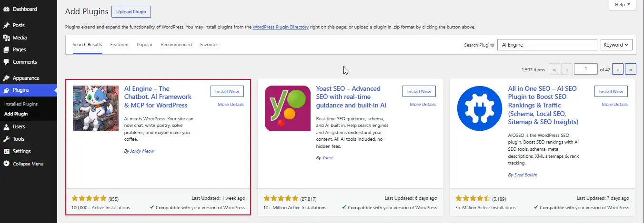Click the current page number field

pyautogui.click(x=586, y=69)
